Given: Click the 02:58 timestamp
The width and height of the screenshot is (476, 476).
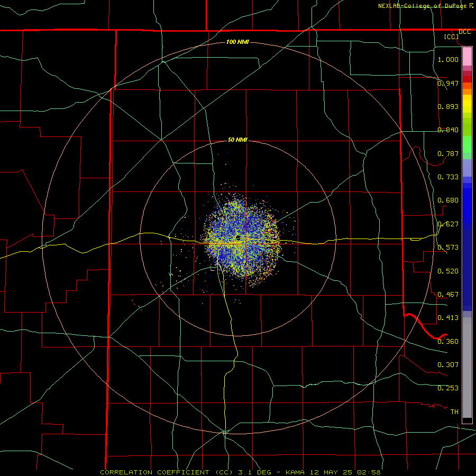Looking at the screenshot, I should click(x=368, y=472).
